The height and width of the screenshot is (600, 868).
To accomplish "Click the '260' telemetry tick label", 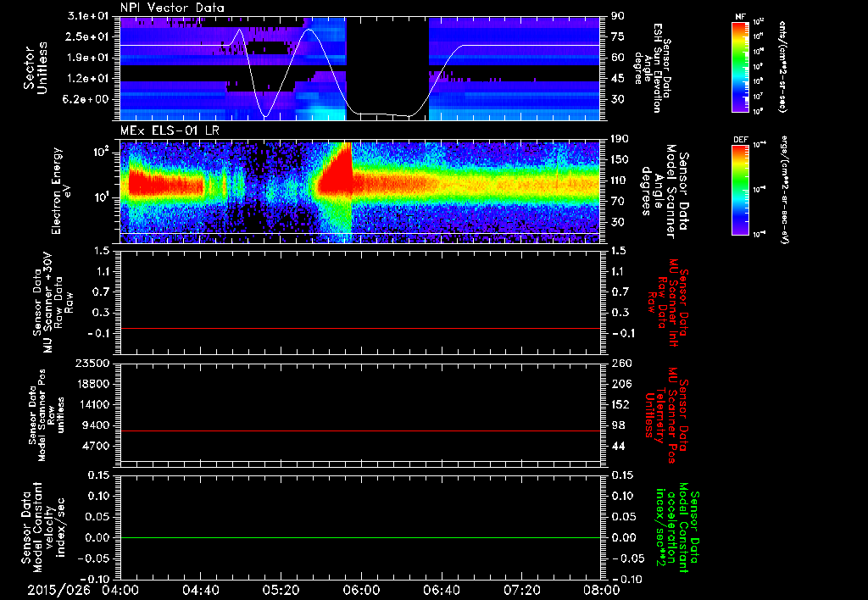I will (620, 364).
